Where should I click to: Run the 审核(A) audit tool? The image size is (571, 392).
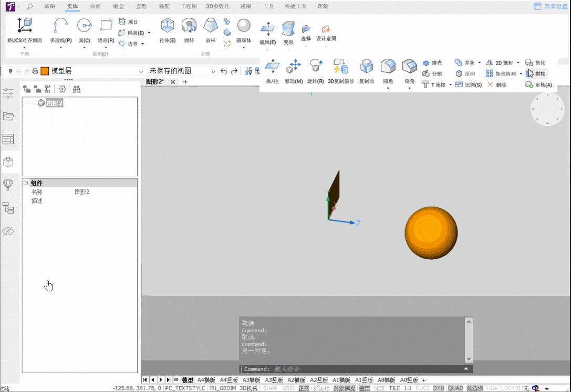pos(538,84)
